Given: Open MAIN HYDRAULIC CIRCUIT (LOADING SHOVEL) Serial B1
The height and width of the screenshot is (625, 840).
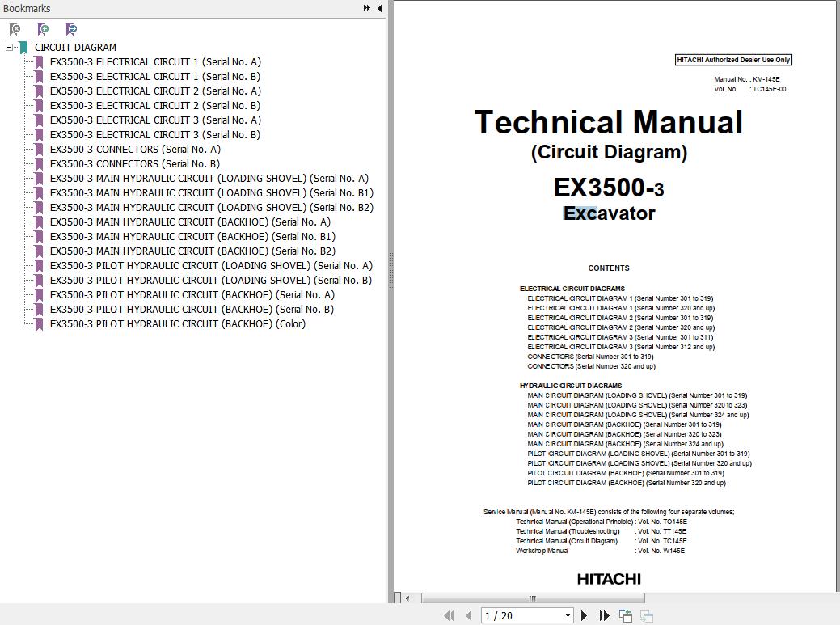Looking at the screenshot, I should click(x=212, y=192).
